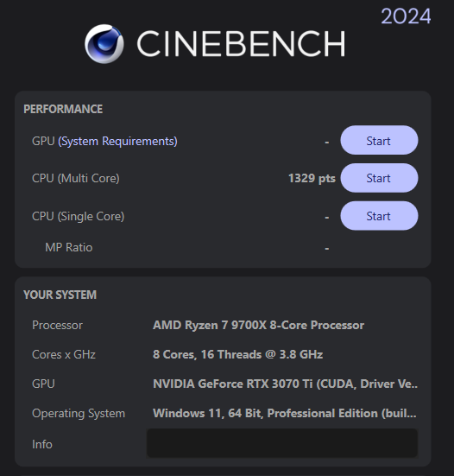The image size is (454, 476).
Task: Click the CPU (Multi Core) label
Action: coord(76,179)
